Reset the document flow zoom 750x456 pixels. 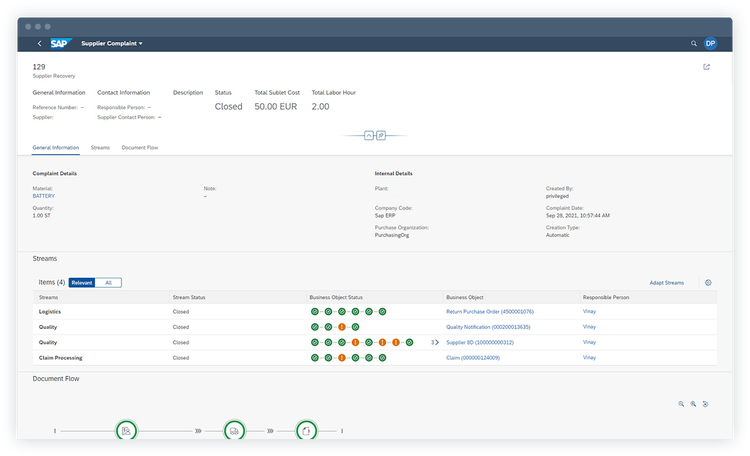(x=705, y=404)
